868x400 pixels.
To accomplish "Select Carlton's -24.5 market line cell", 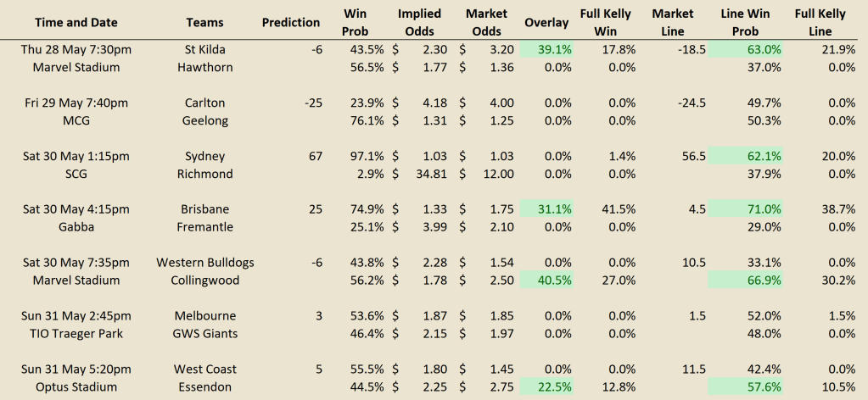I will 691,103.
